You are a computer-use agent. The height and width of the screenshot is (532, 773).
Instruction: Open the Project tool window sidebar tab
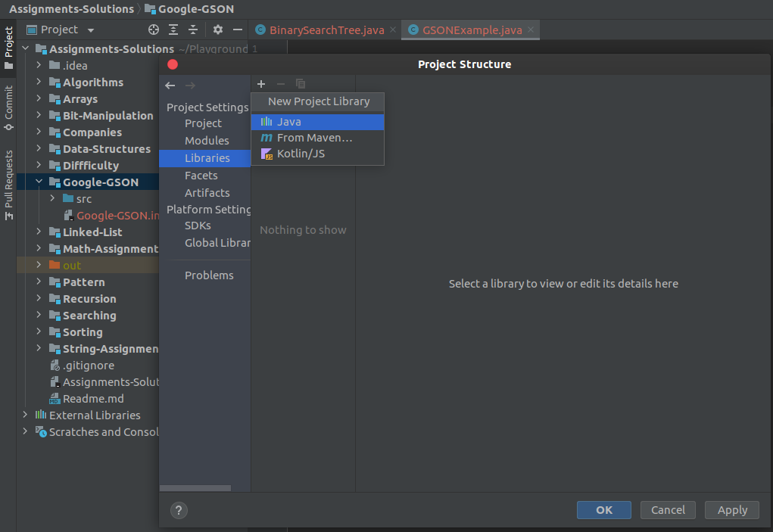[x=8, y=48]
